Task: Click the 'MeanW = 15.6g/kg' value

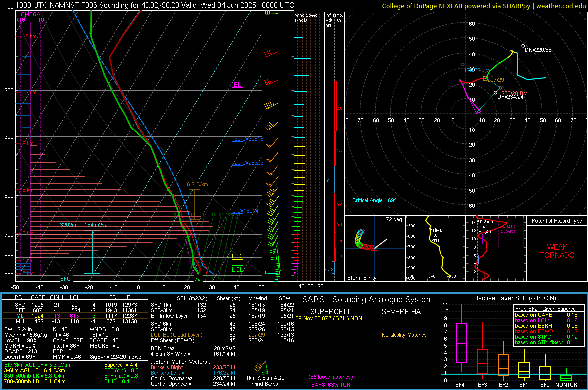Action: tap(26, 335)
